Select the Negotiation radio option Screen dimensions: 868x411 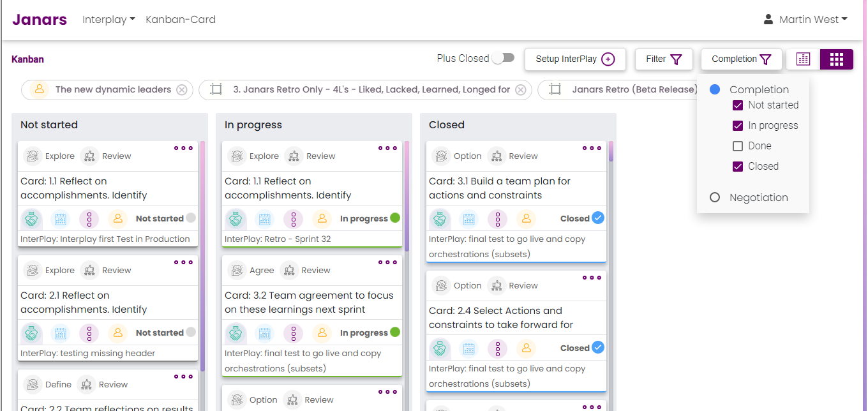pyautogui.click(x=715, y=197)
